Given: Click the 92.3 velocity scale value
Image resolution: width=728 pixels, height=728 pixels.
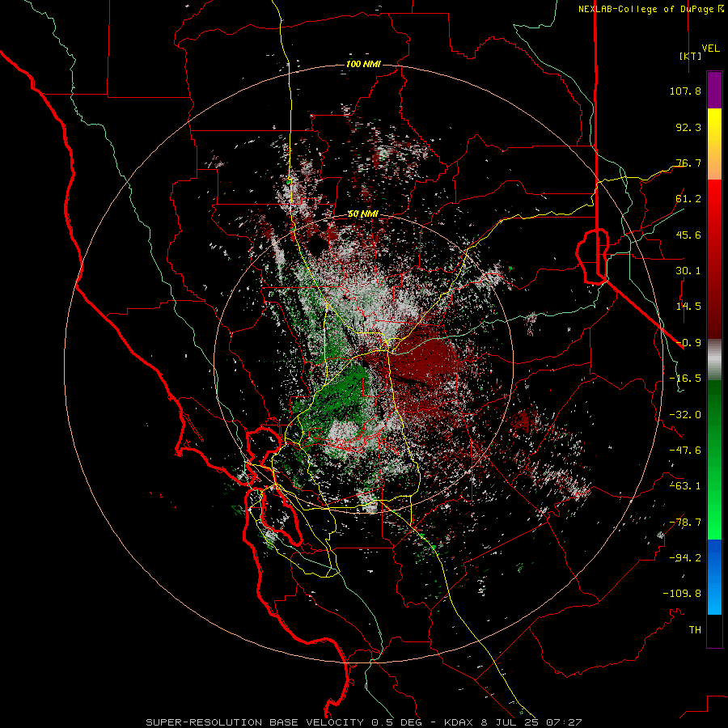Looking at the screenshot, I should click(688, 127).
